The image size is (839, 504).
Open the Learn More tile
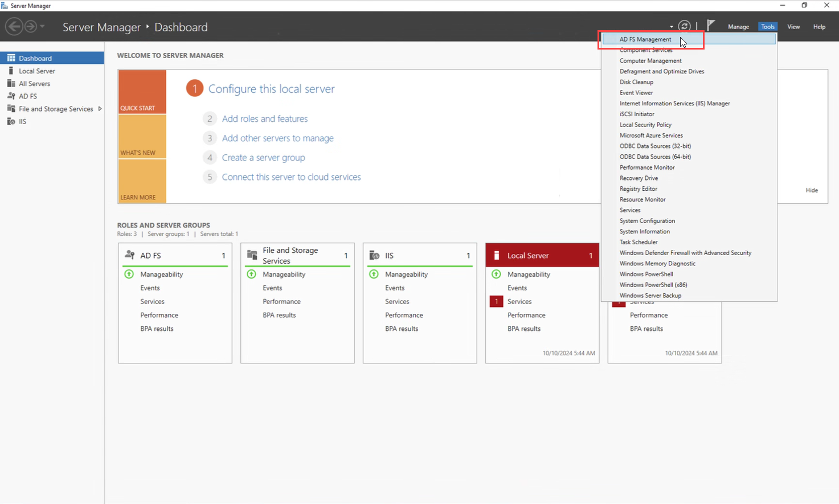pyautogui.click(x=142, y=181)
